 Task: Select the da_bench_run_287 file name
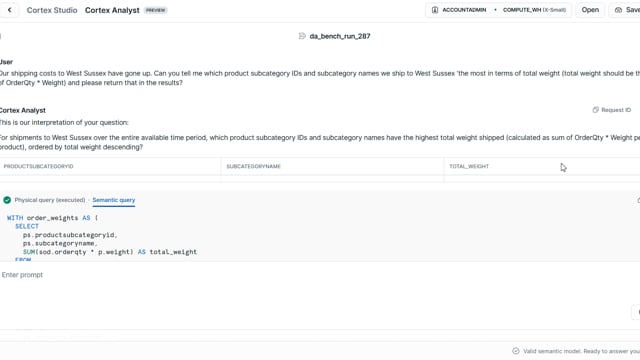coord(340,36)
